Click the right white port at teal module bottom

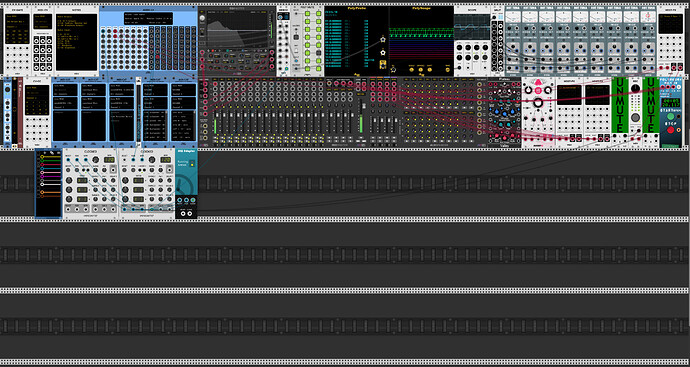[190, 213]
